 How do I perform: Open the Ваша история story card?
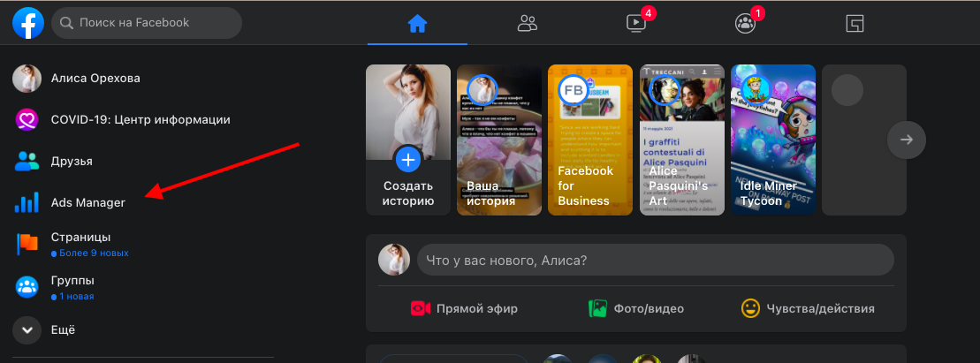tap(499, 140)
